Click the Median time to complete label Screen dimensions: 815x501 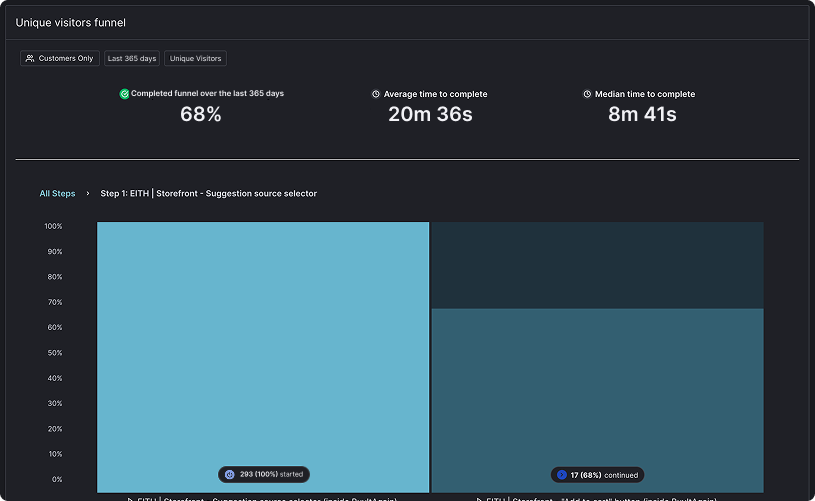coord(645,94)
